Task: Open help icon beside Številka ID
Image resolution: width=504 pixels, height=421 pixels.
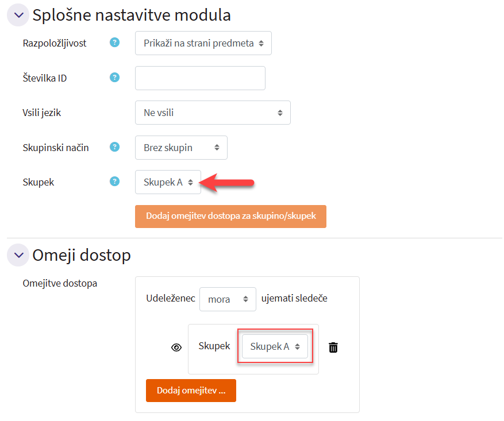Action: point(114,78)
